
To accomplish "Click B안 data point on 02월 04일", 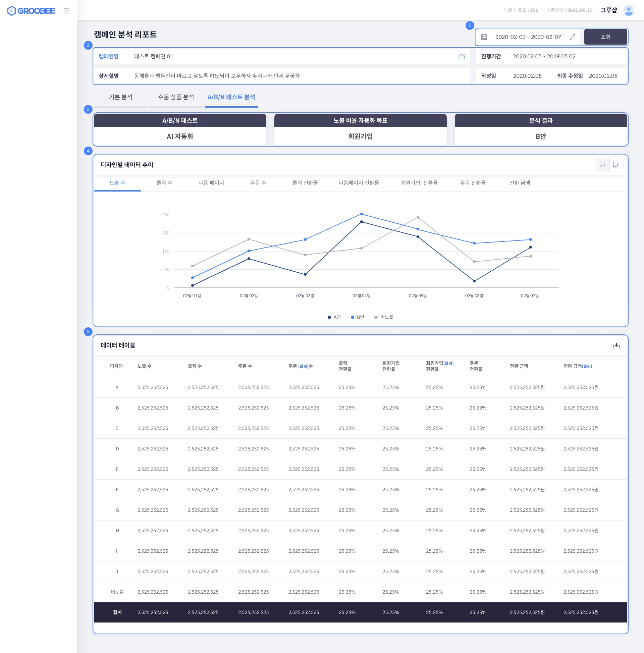I will coord(361,214).
